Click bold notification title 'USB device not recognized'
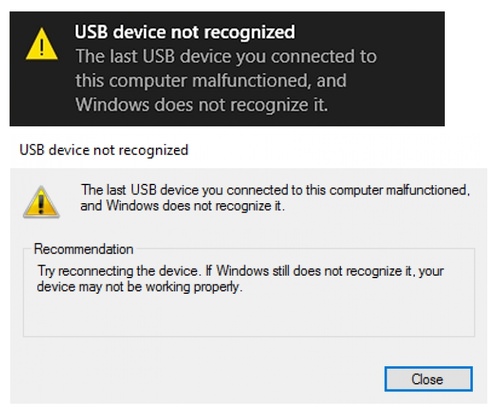The width and height of the screenshot is (500, 417). click(x=185, y=32)
